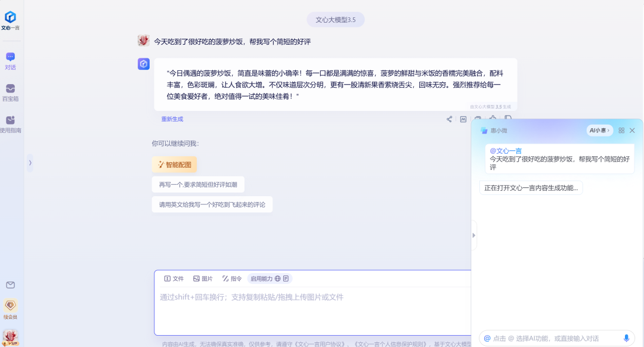Click the thumbs-up icon under the answer

pos(493,118)
